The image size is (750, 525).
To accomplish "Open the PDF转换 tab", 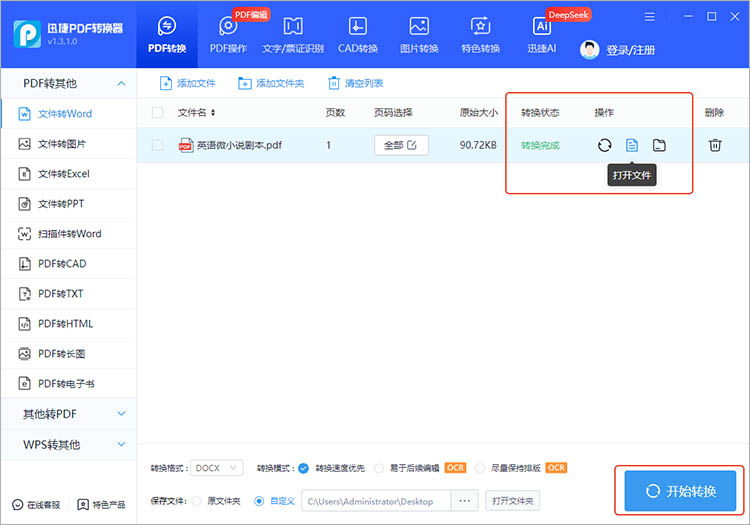I will click(x=166, y=35).
